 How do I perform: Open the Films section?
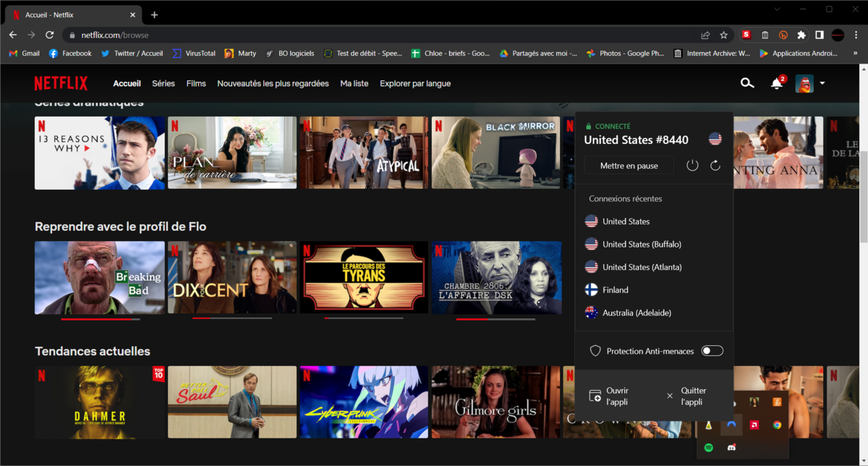pyautogui.click(x=196, y=83)
